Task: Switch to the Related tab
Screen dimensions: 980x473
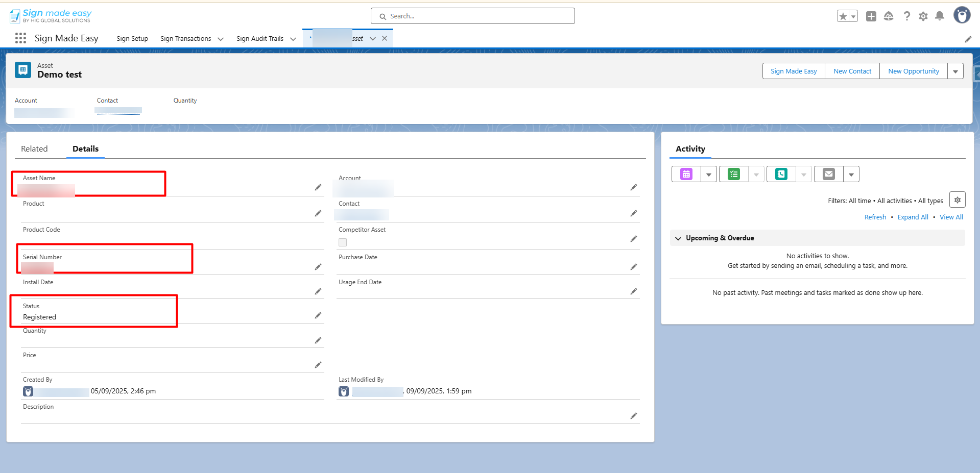Action: pyautogui.click(x=34, y=149)
